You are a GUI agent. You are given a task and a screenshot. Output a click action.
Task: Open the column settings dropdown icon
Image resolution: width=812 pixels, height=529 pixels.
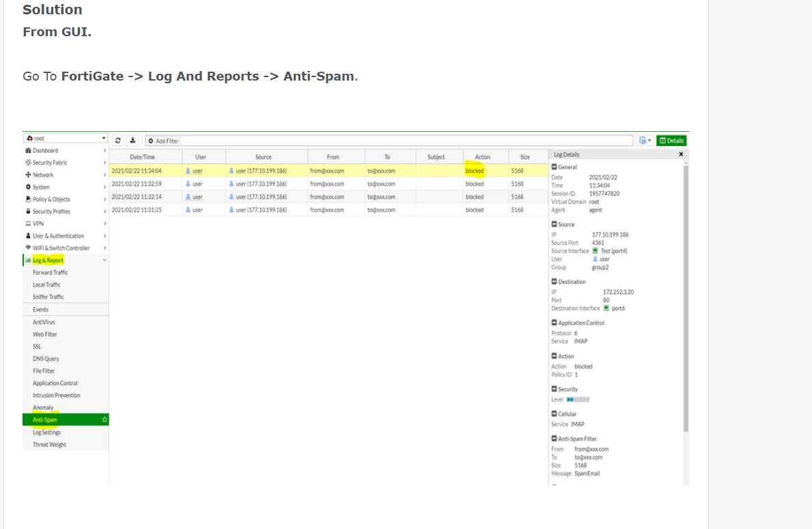645,141
